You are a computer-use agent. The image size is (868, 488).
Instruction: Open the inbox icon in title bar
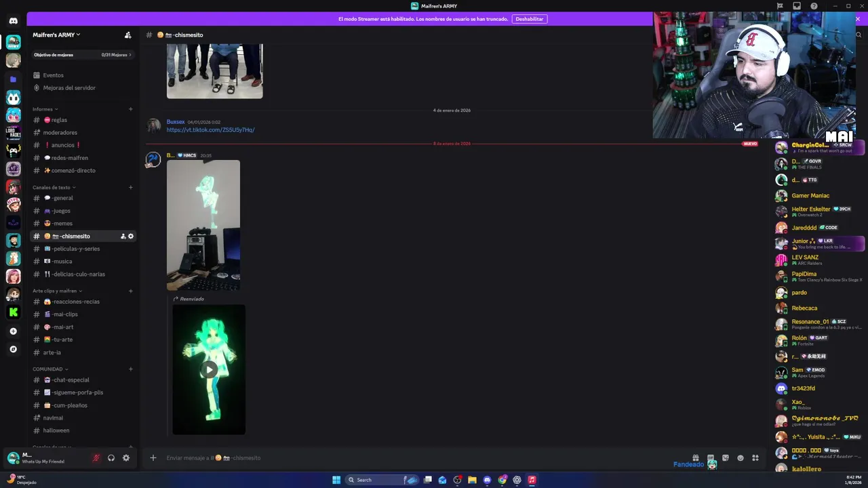tap(797, 6)
